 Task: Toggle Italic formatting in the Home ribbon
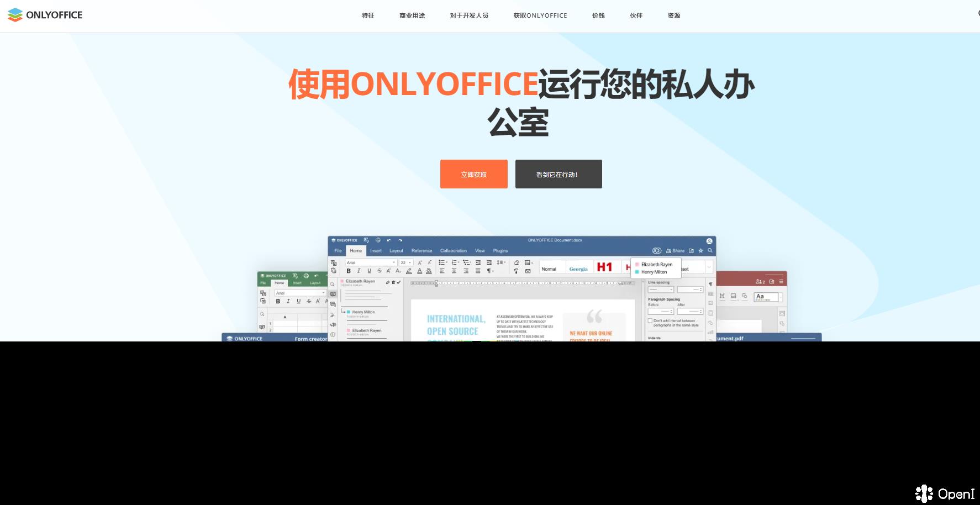coord(358,270)
